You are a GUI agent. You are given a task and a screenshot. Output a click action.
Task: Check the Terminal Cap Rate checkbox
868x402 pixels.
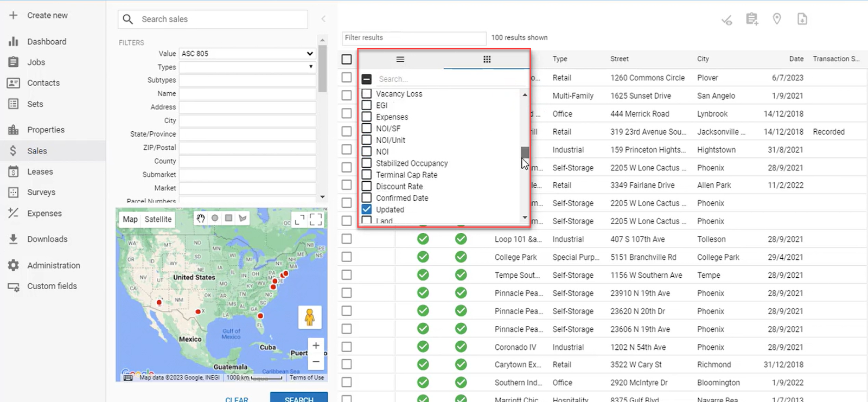pos(367,175)
